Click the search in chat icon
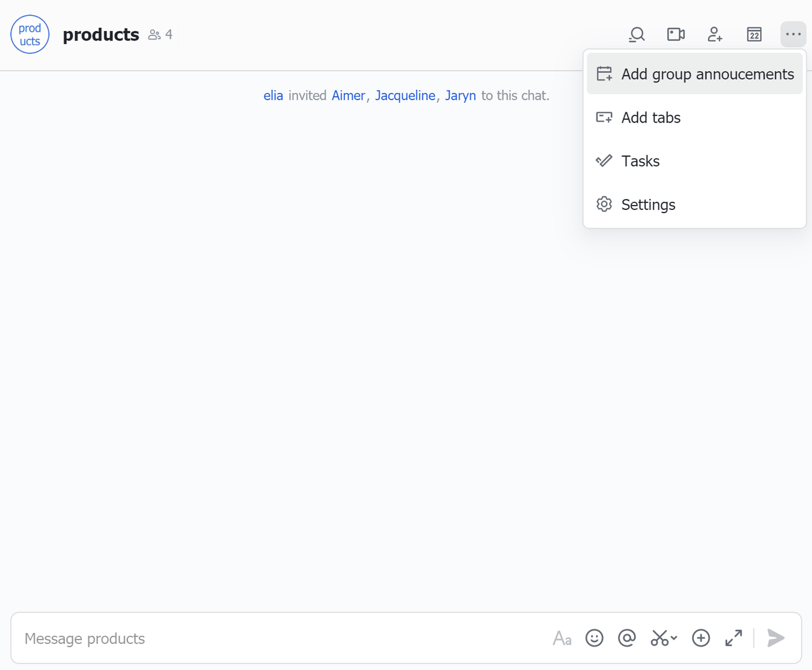 click(636, 34)
